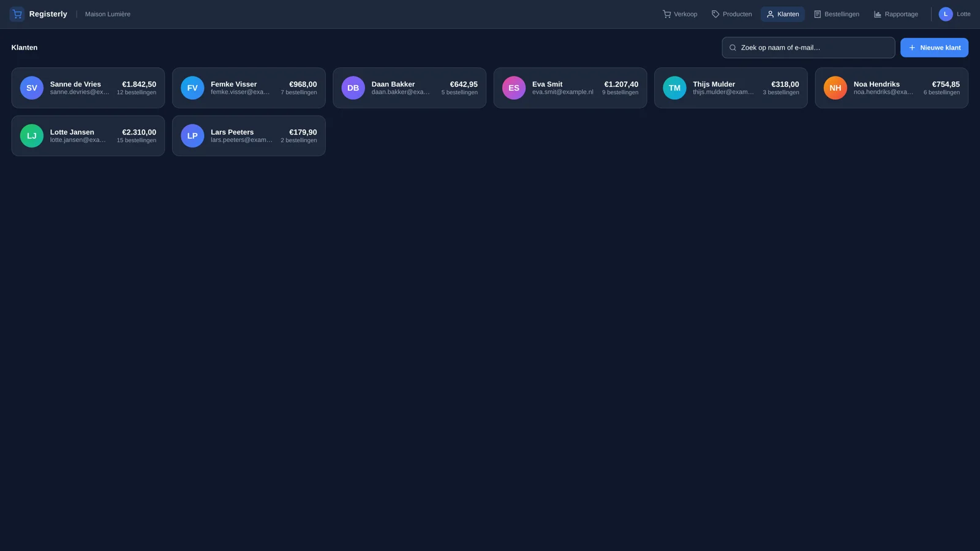Go to the Producten tab
This screenshot has width=980, height=551.
731,14
